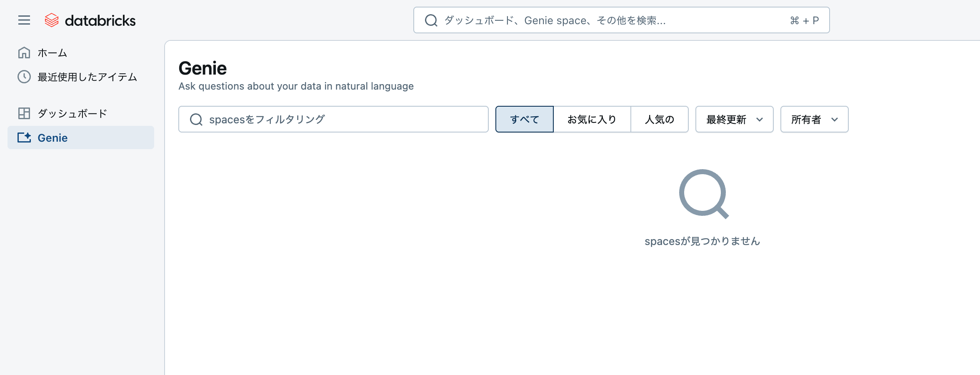This screenshot has height=375, width=980.
Task: Click the 最近使用したアイテム link
Action: point(87,77)
